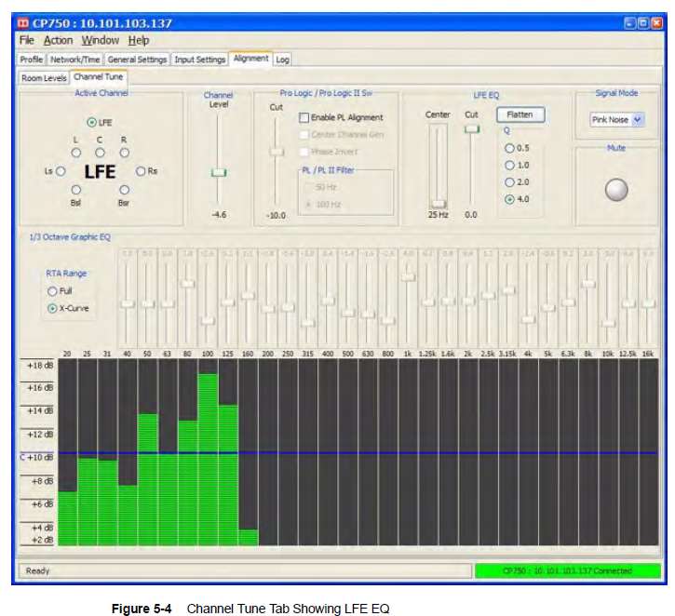Enable PL Alignment checkbox
Viewport: 675px width, 616px height.
click(x=304, y=117)
